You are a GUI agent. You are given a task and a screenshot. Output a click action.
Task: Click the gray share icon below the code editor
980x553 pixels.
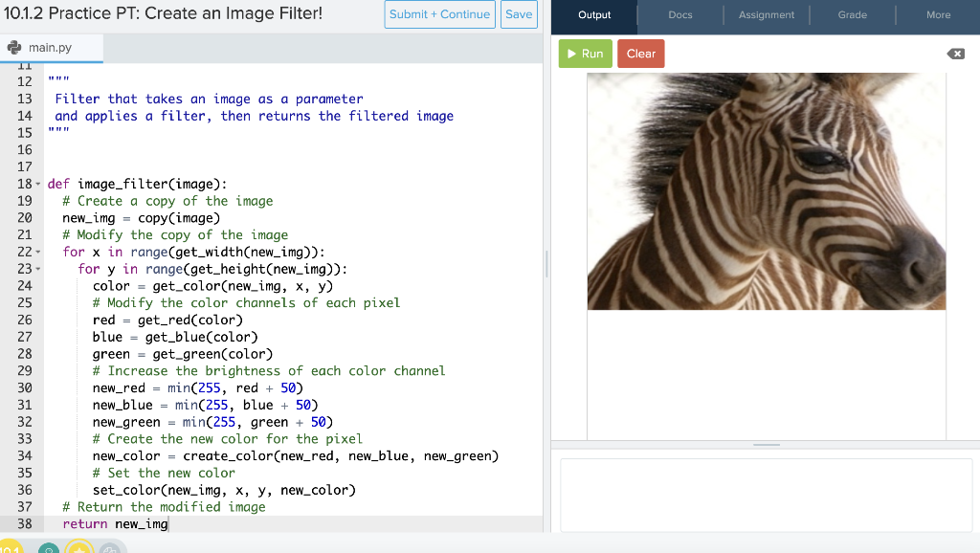(109, 548)
